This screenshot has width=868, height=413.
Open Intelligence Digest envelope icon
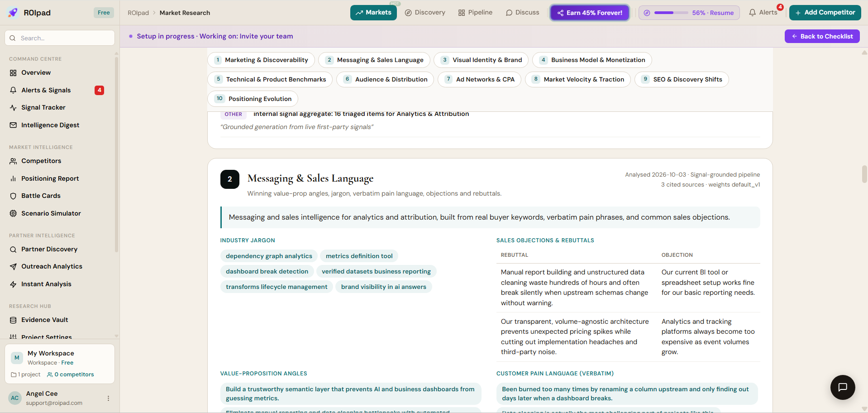(13, 125)
